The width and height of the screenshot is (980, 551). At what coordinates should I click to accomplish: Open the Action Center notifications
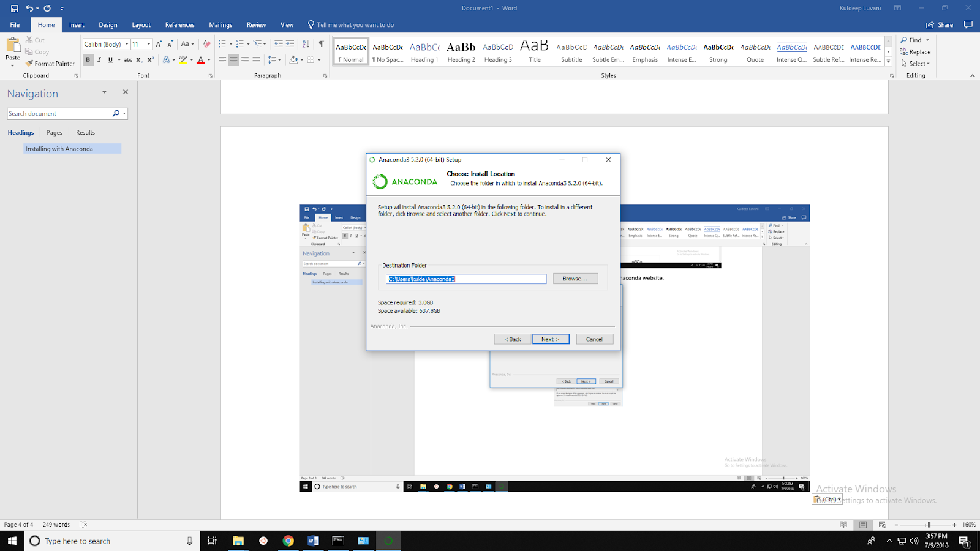pos(963,541)
